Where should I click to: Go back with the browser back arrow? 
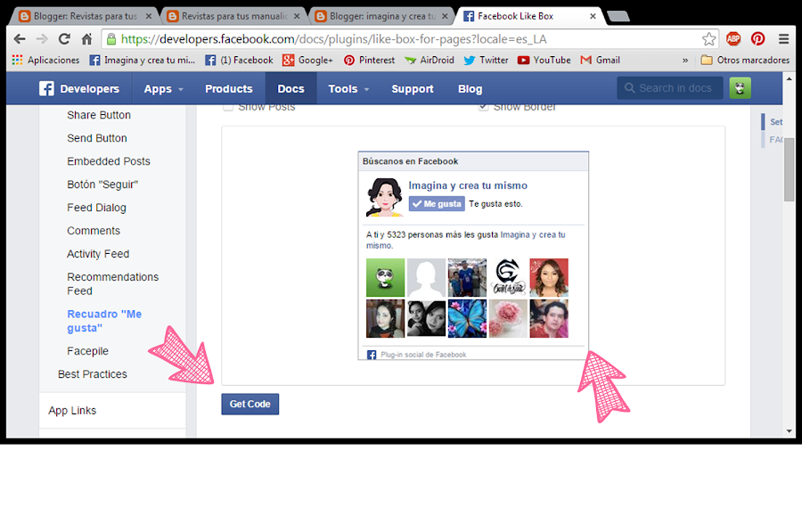click(20, 39)
